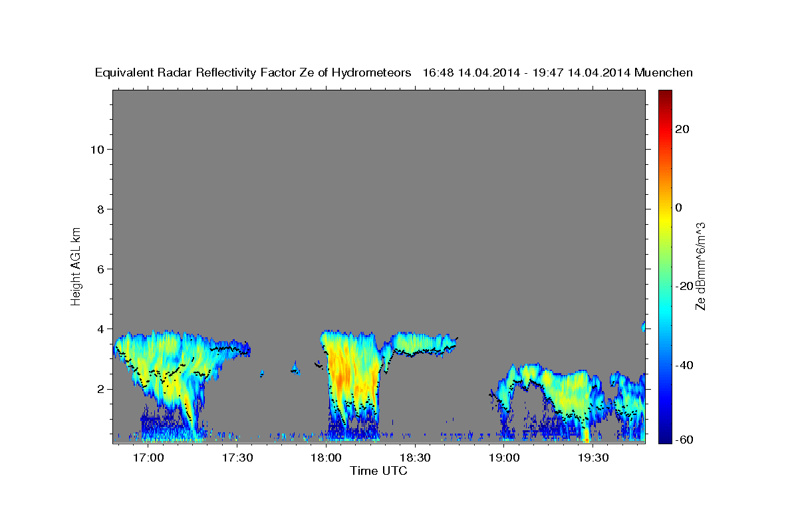
Task: Click the 'Height AGL km' axis label
Action: [76, 265]
